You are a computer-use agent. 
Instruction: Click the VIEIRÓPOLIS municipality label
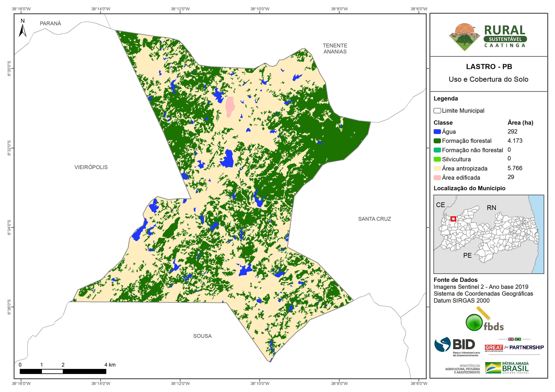coord(91,167)
